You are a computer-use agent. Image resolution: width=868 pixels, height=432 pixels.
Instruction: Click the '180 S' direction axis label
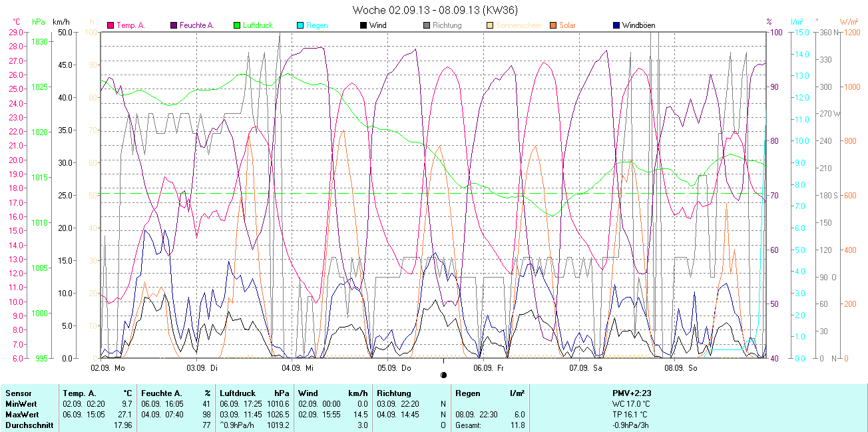829,195
